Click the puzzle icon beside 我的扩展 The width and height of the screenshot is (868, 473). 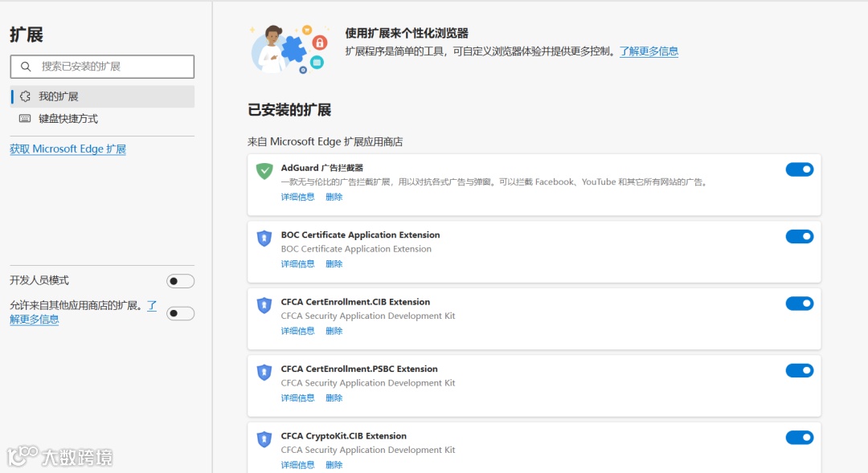(25, 96)
